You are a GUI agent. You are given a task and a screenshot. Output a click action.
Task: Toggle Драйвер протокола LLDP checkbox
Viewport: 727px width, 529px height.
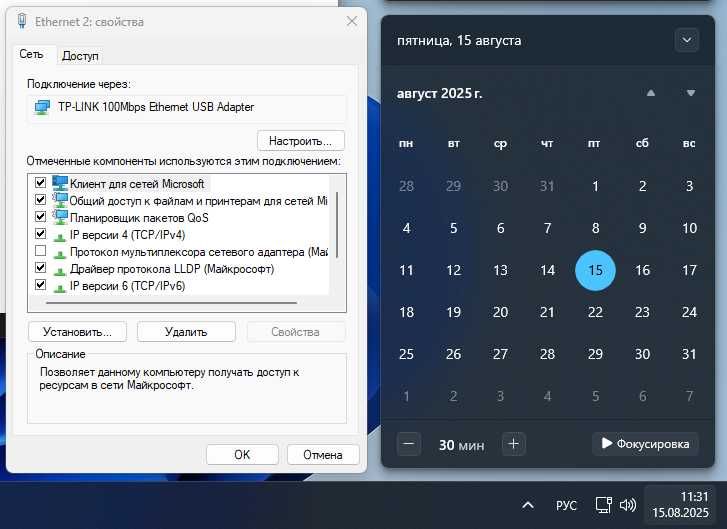click(x=40, y=268)
